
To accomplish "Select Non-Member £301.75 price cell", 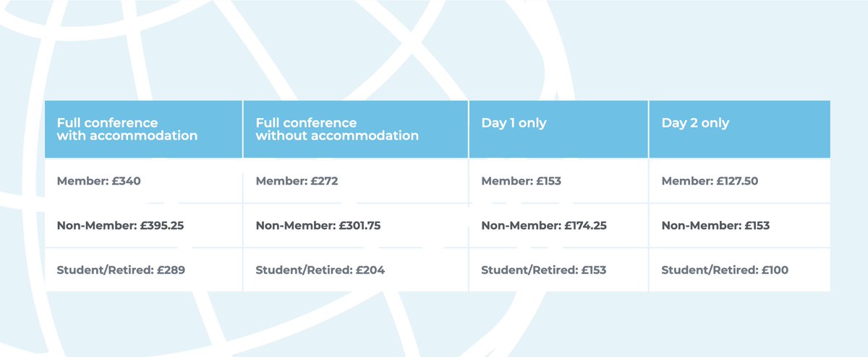I will click(x=318, y=225).
